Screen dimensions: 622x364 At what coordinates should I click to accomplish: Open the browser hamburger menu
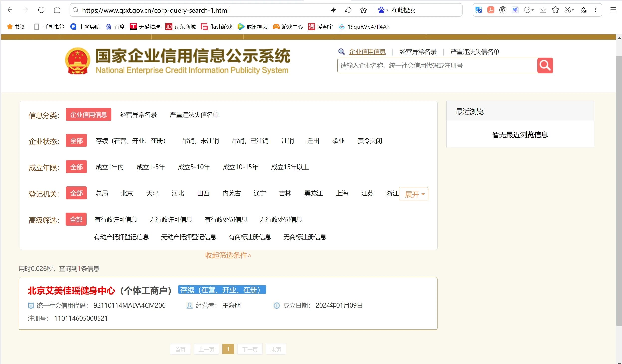(613, 10)
